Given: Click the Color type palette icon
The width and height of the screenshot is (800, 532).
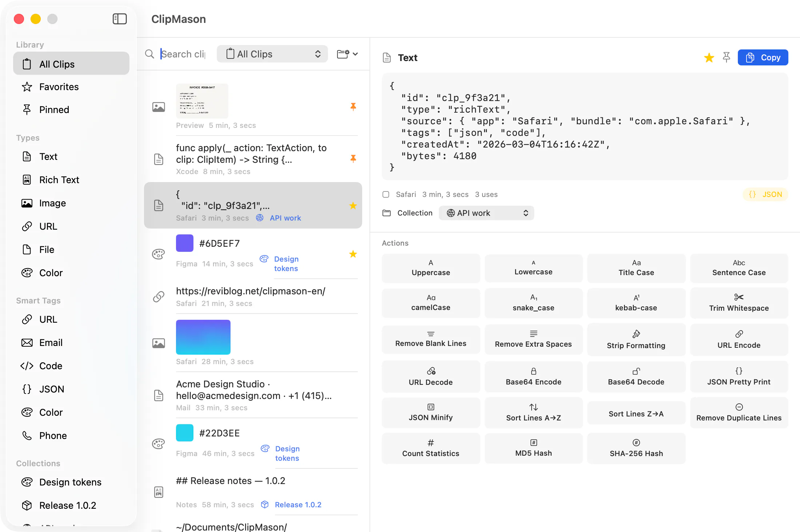Looking at the screenshot, I should click(27, 273).
